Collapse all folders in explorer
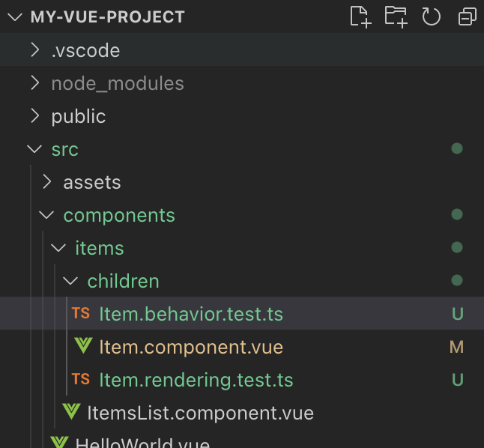484x448 pixels. click(468, 16)
